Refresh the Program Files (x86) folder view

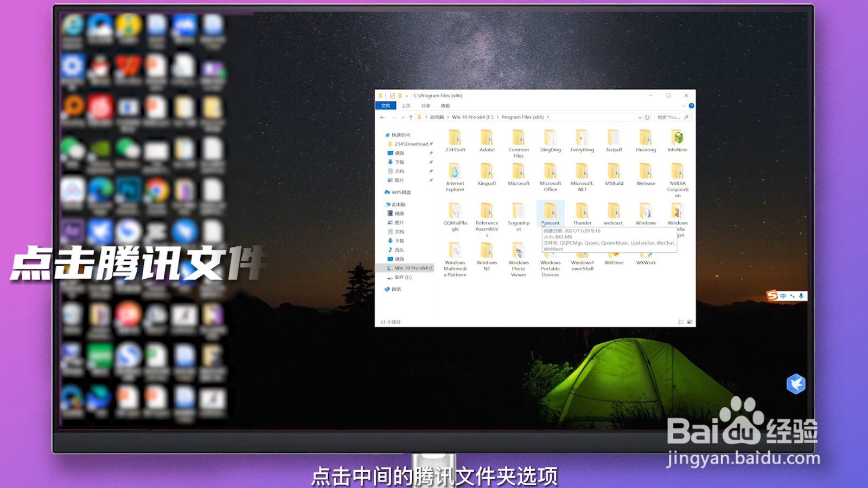pyautogui.click(x=647, y=117)
